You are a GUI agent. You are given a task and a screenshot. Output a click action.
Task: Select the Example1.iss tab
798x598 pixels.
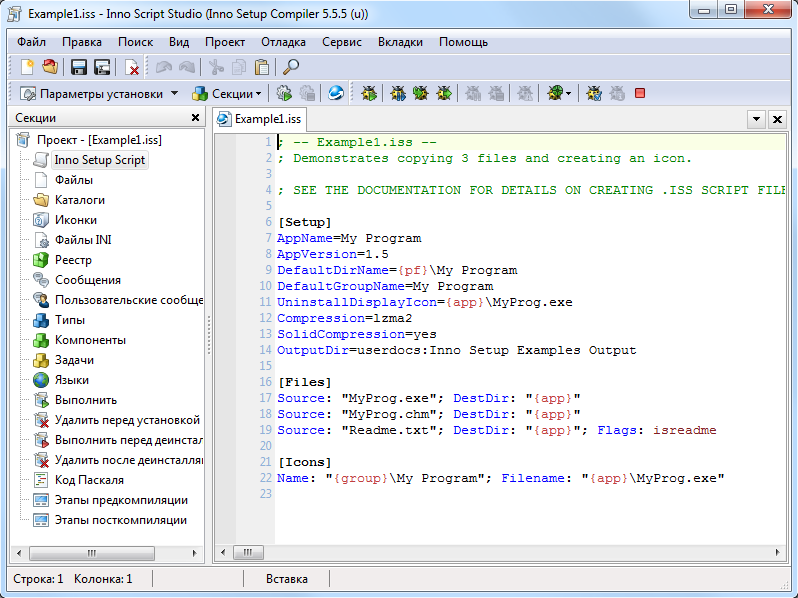[259, 119]
